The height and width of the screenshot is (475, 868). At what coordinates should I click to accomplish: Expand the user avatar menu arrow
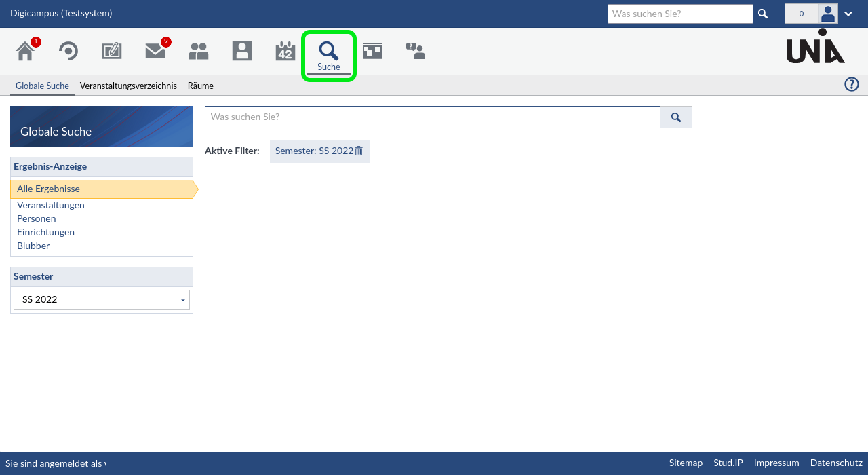point(848,14)
